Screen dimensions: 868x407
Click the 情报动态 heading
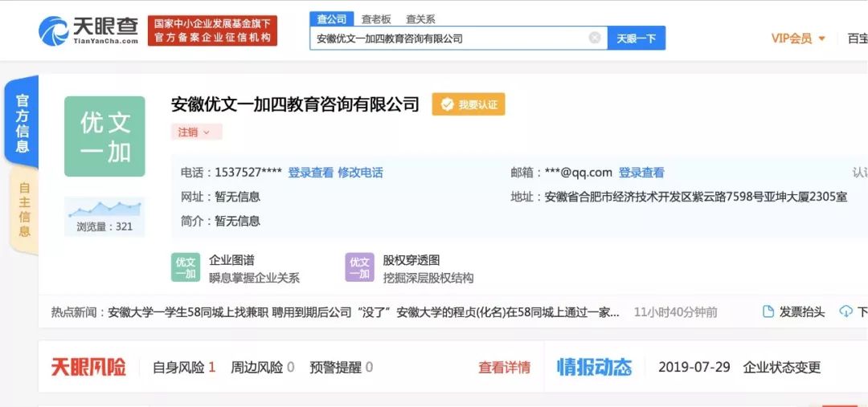[594, 367]
